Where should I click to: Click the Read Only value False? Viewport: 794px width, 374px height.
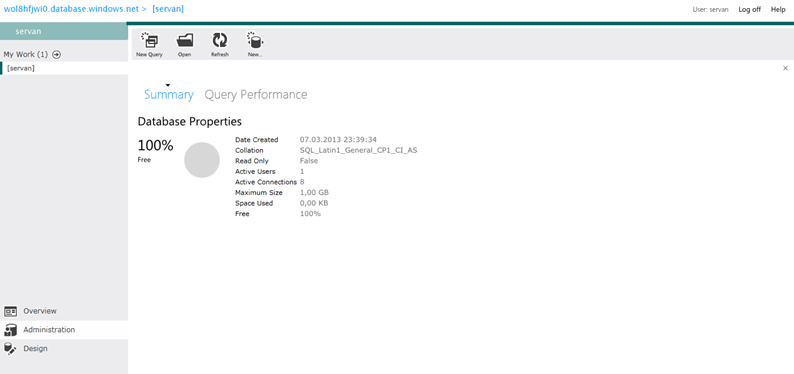point(309,161)
